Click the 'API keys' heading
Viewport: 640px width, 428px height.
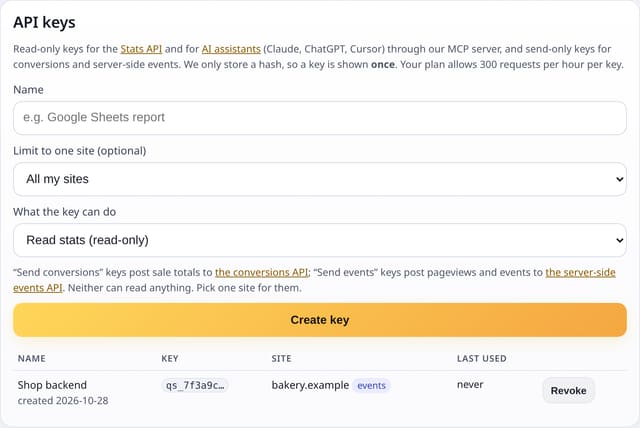[x=44, y=22]
